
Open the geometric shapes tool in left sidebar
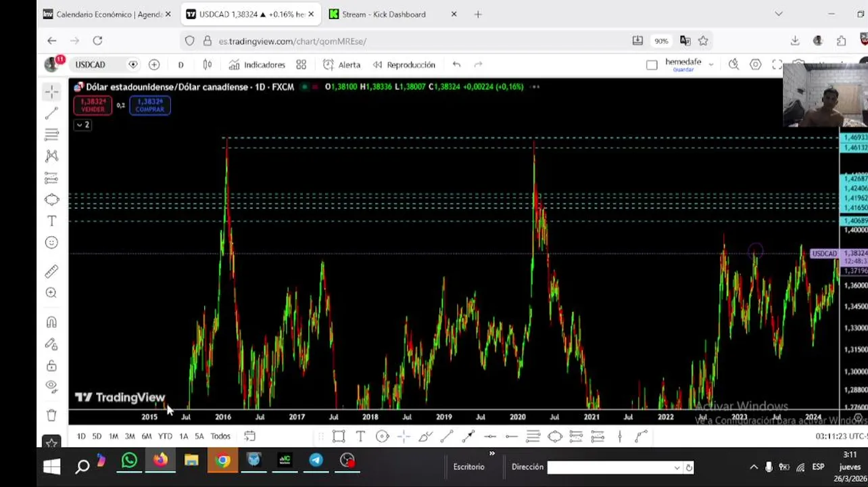pos(51,200)
